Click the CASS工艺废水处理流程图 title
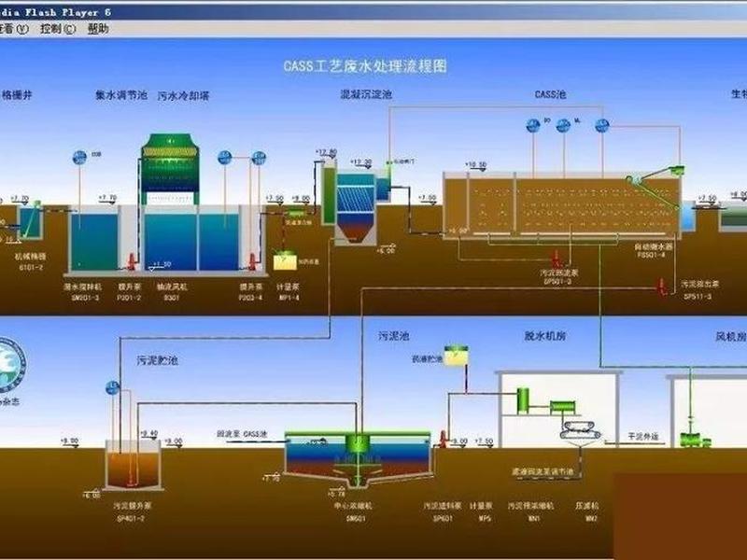 coord(365,65)
